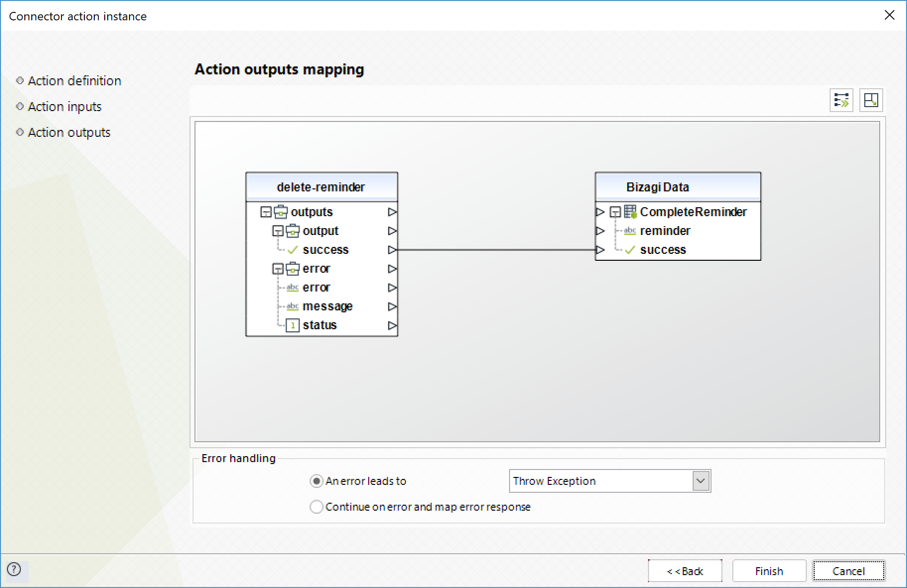This screenshot has height=588, width=907.
Task: Click the Cancel button
Action: 848,571
